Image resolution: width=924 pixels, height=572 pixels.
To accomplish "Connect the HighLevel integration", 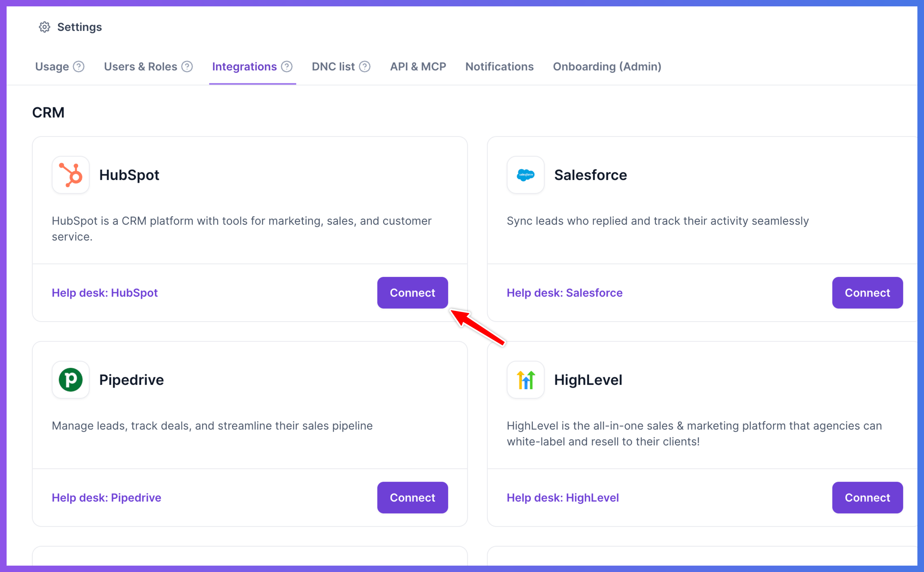I will (867, 498).
